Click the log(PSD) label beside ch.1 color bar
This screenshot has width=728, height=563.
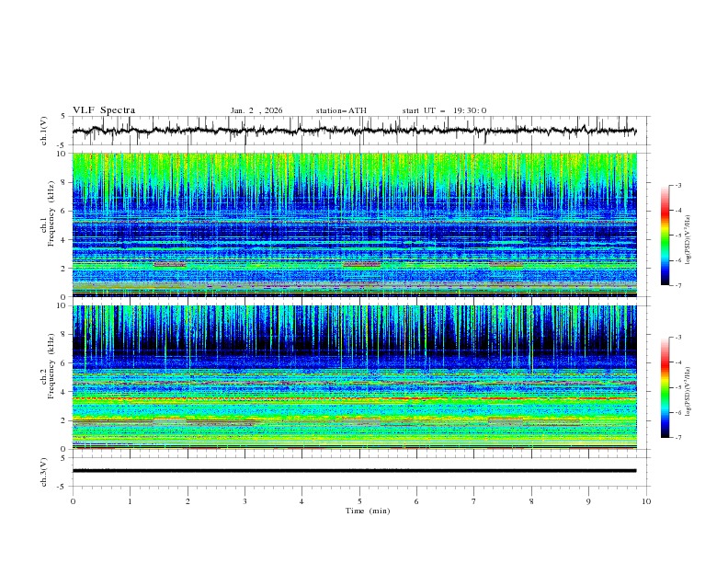click(x=688, y=239)
